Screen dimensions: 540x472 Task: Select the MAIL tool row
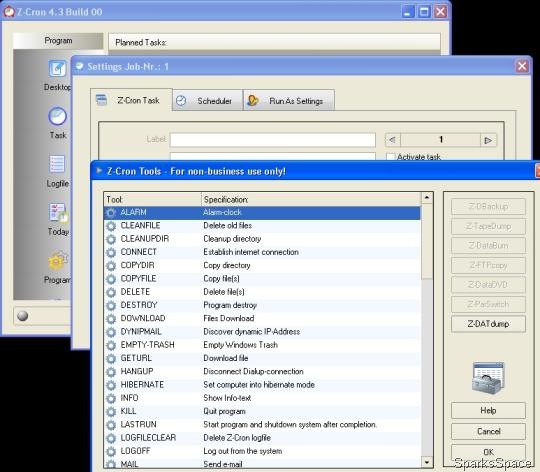click(262, 464)
